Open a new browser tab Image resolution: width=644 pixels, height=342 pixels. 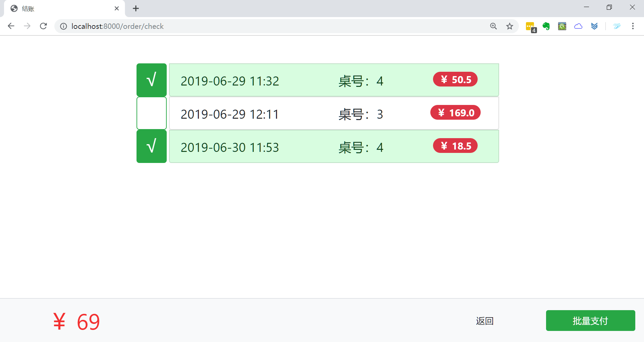click(136, 8)
